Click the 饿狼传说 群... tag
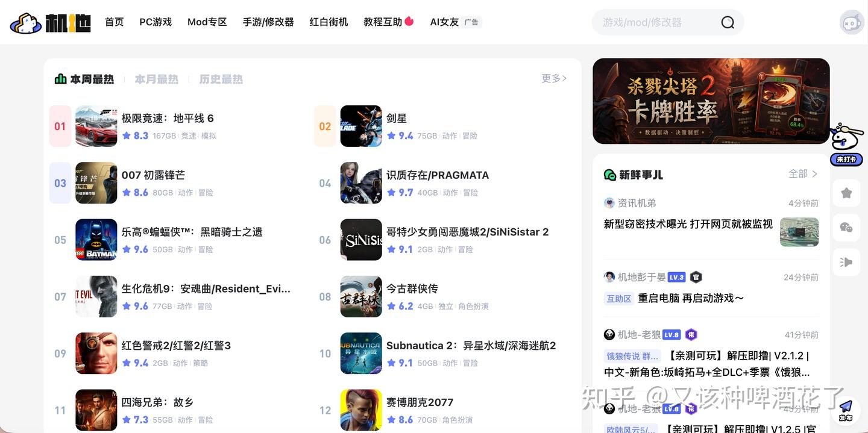 pyautogui.click(x=632, y=356)
